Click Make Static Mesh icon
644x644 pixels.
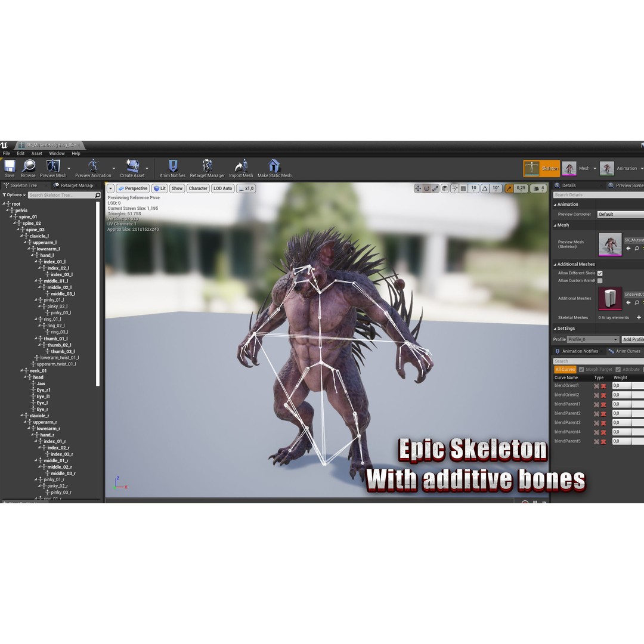click(x=274, y=166)
